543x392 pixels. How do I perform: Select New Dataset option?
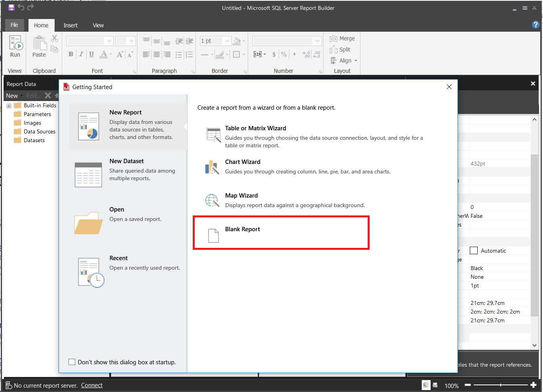pyautogui.click(x=128, y=175)
